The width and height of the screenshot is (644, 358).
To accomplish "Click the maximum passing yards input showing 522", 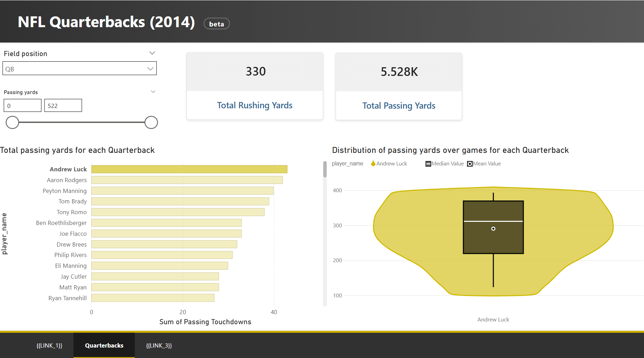I will click(x=63, y=106).
